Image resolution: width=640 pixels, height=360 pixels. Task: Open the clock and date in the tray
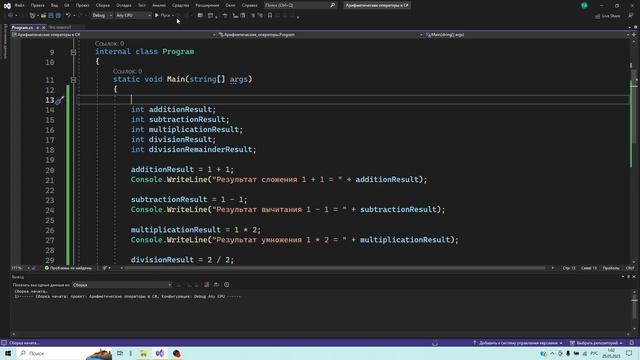[611, 353]
